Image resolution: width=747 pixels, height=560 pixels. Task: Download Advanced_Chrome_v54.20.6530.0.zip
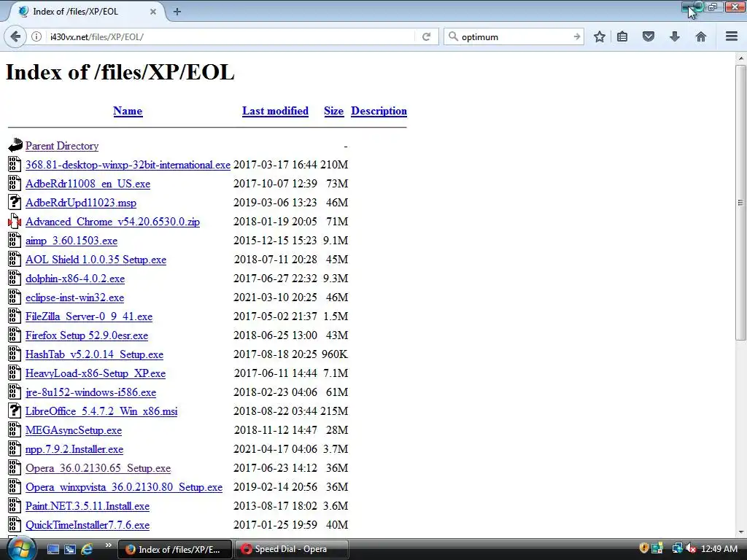click(x=112, y=222)
